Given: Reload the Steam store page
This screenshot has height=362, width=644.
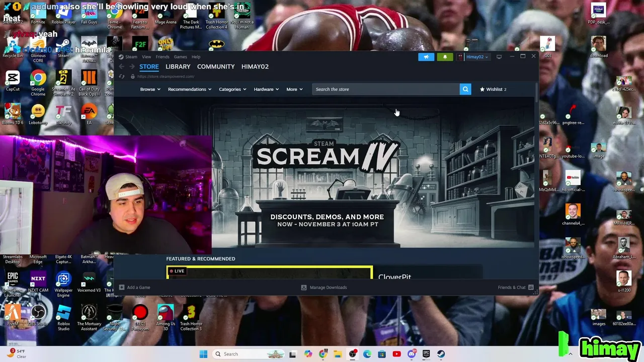Looking at the screenshot, I should [x=122, y=76].
